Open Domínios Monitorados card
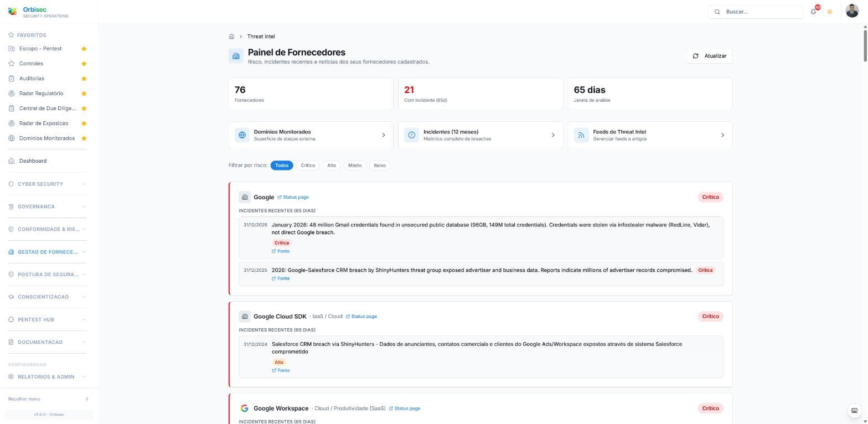 311,135
